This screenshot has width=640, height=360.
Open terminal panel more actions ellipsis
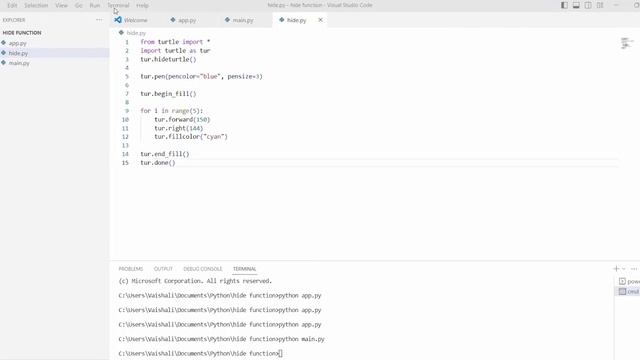pos(634,269)
